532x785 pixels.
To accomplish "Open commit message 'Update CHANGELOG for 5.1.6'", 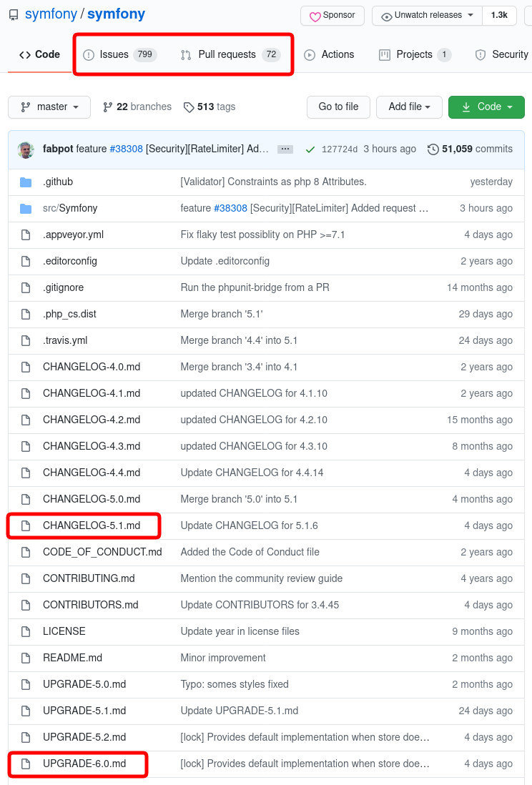I will 250,526.
